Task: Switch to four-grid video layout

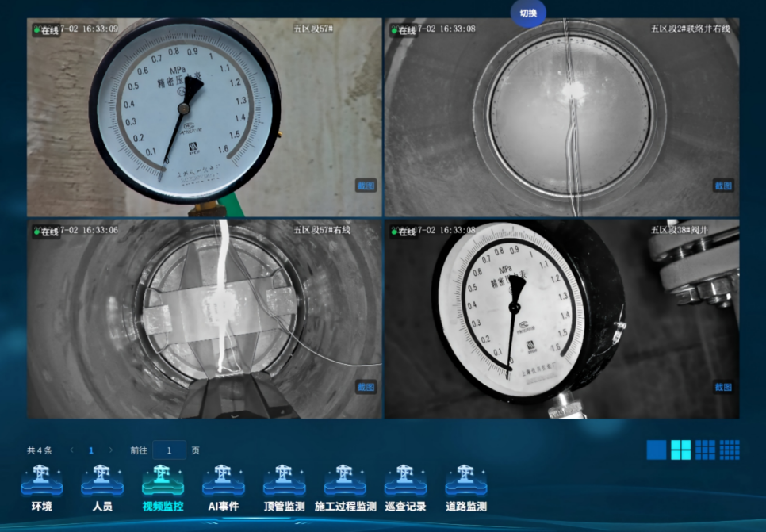Action: (680, 450)
